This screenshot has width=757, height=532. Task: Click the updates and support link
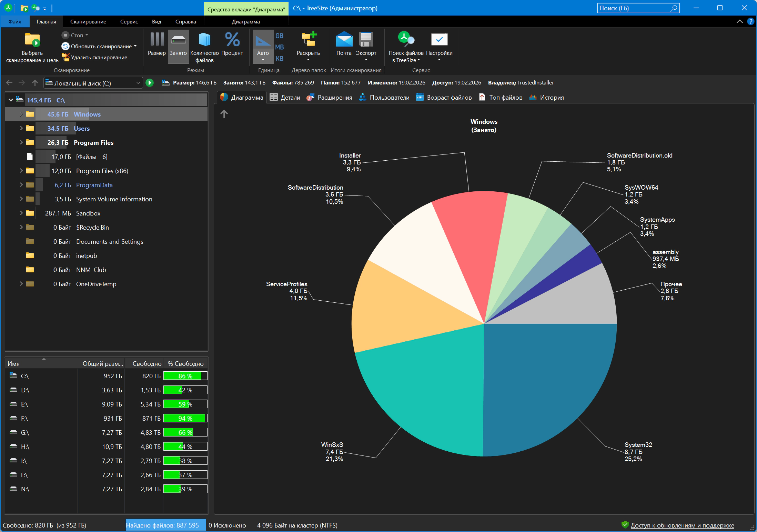[x=682, y=525]
